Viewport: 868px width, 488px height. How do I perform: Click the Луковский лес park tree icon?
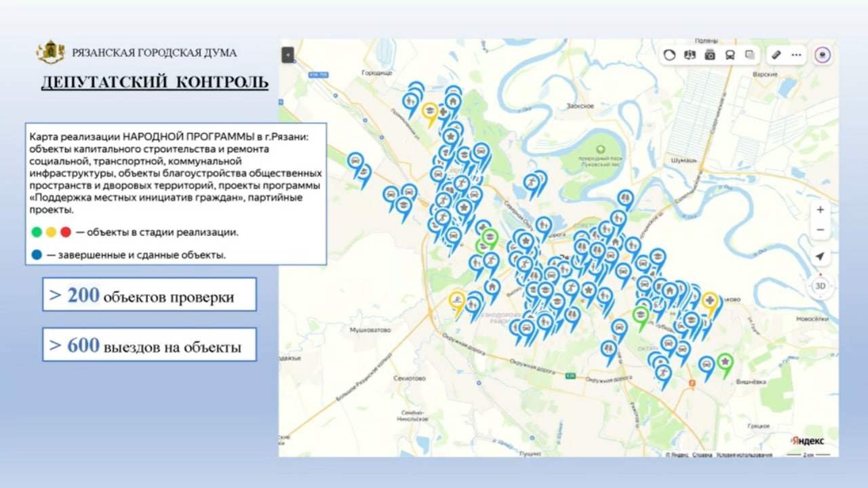click(x=599, y=148)
